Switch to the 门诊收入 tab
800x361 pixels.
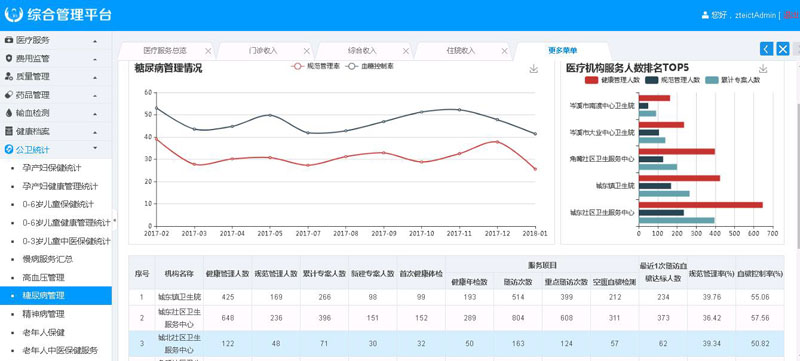tap(263, 50)
